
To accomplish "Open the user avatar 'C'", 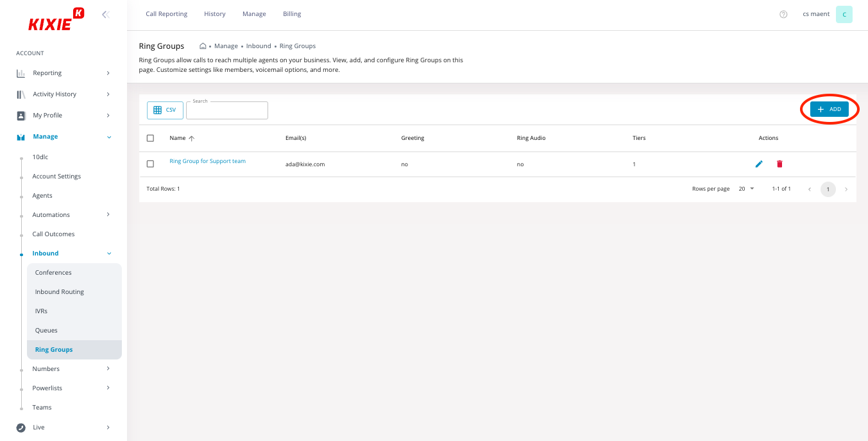I will [844, 14].
